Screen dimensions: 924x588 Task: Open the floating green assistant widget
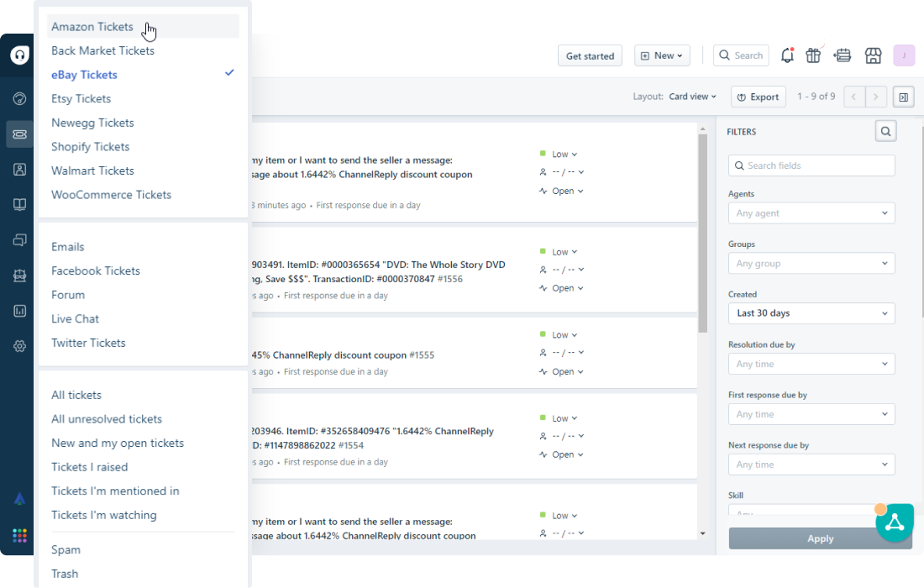pos(895,522)
